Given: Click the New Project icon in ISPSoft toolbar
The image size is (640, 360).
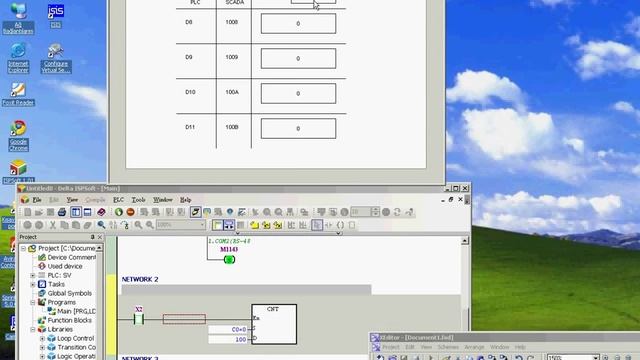Looking at the screenshot, I should pyautogui.click(x=27, y=212).
